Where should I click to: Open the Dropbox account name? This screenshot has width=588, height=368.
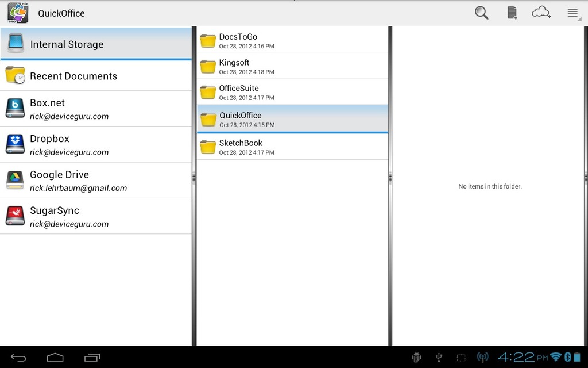pyautogui.click(x=49, y=139)
